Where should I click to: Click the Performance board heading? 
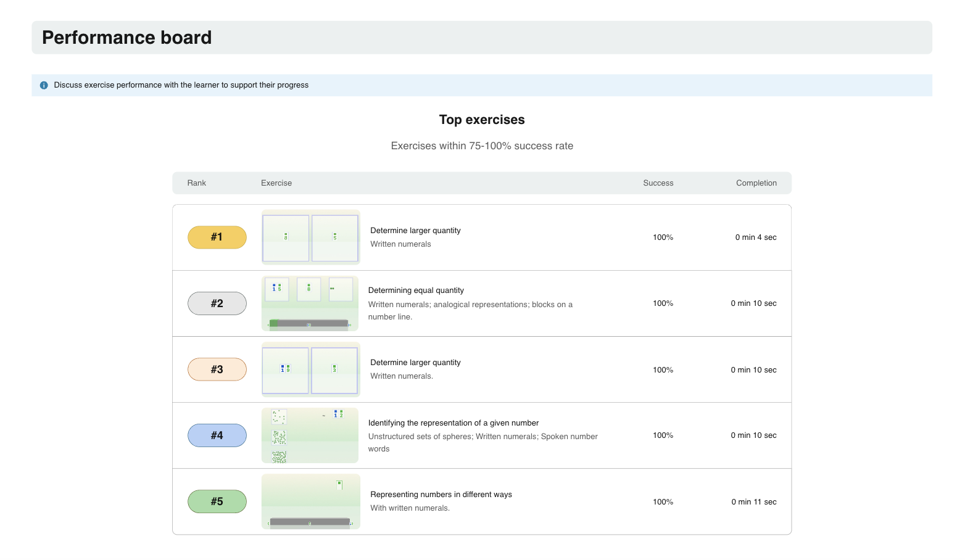(126, 38)
